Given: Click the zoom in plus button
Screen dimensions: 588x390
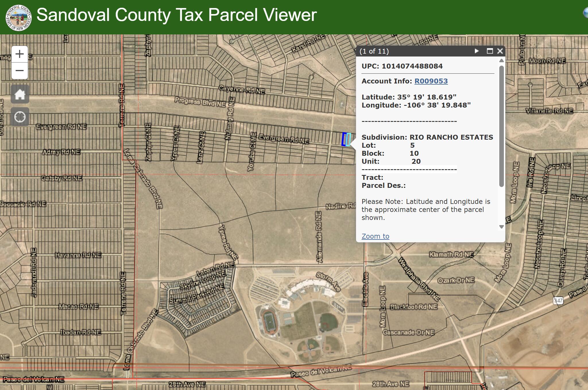Looking at the screenshot, I should tap(20, 54).
